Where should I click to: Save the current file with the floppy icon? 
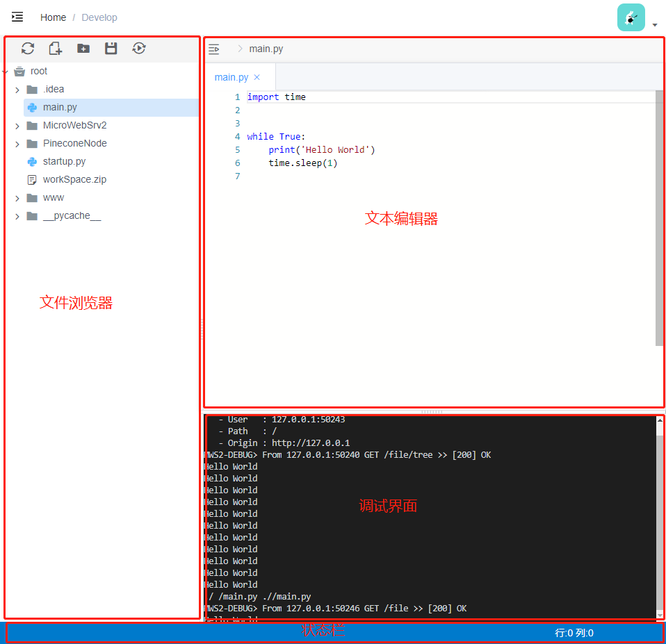pos(111,49)
